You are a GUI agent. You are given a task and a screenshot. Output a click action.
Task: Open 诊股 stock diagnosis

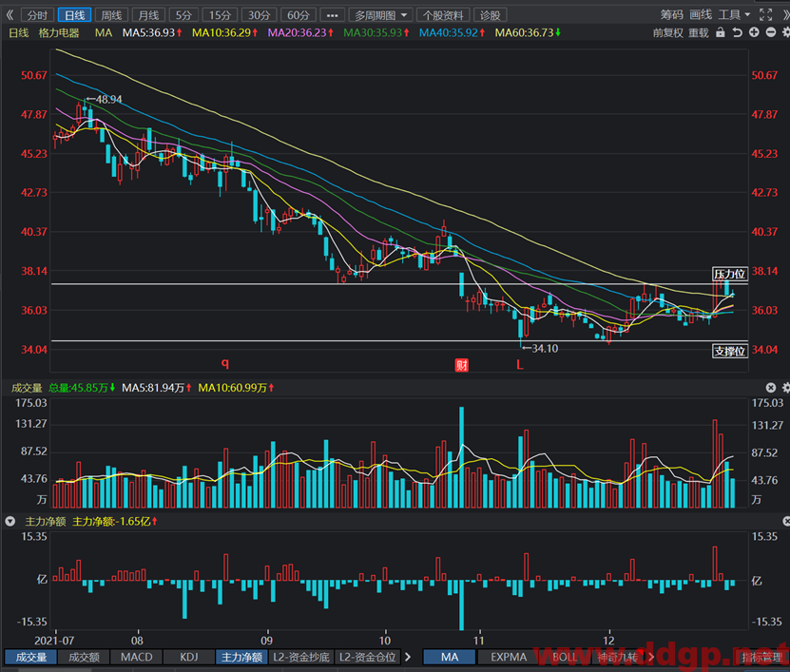[x=491, y=15]
